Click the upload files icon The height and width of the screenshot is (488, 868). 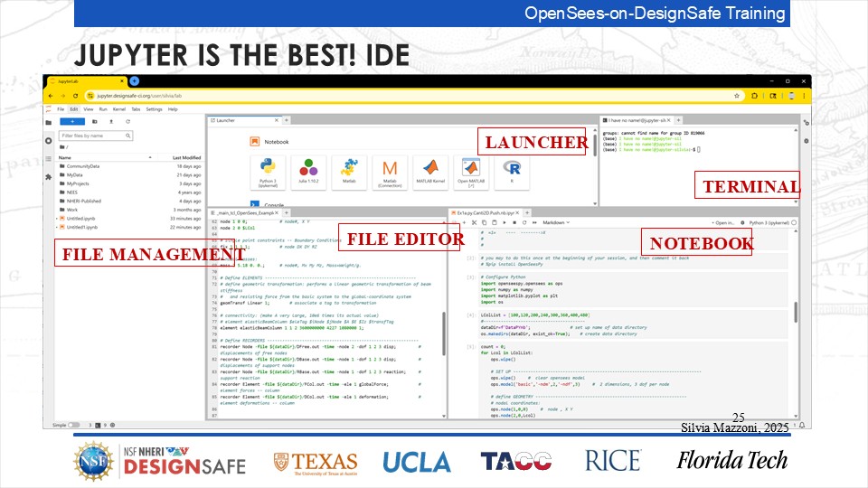[111, 120]
